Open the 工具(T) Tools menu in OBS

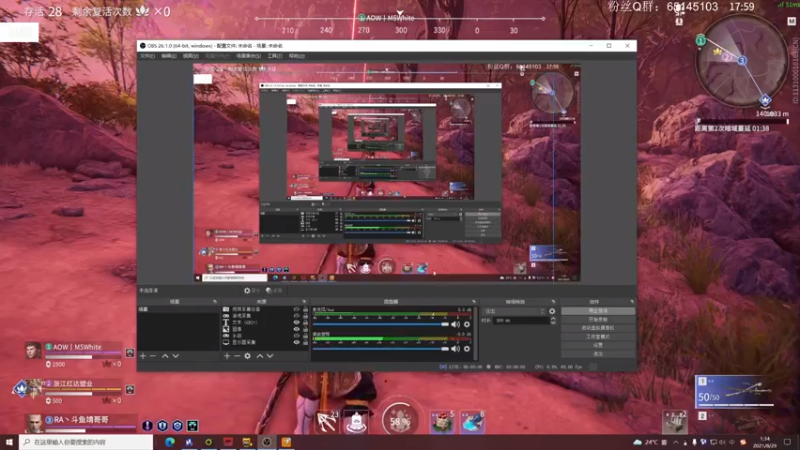click(274, 56)
